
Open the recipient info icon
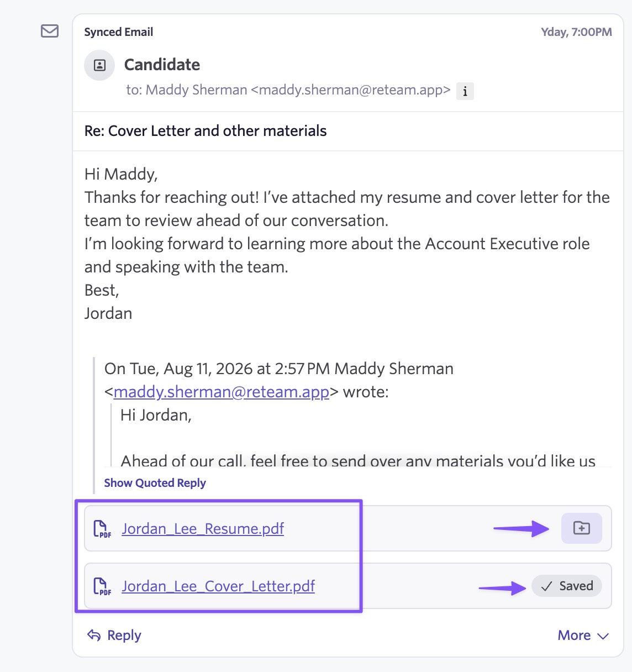click(x=465, y=91)
